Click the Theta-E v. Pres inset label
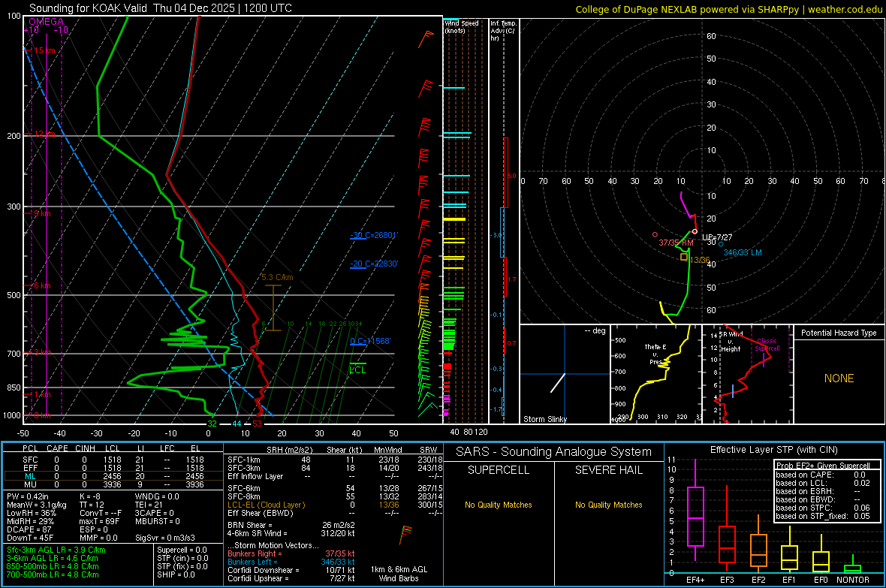The image size is (886, 588). tap(655, 354)
